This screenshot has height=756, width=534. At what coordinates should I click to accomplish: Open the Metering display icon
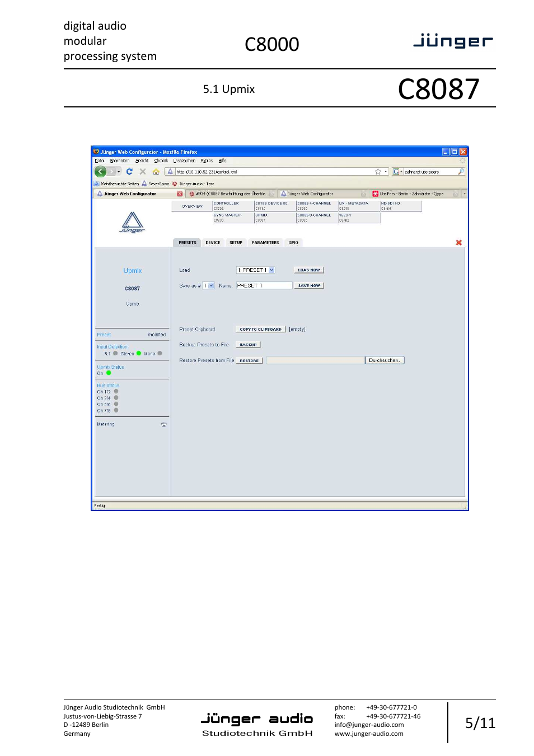coord(163,425)
